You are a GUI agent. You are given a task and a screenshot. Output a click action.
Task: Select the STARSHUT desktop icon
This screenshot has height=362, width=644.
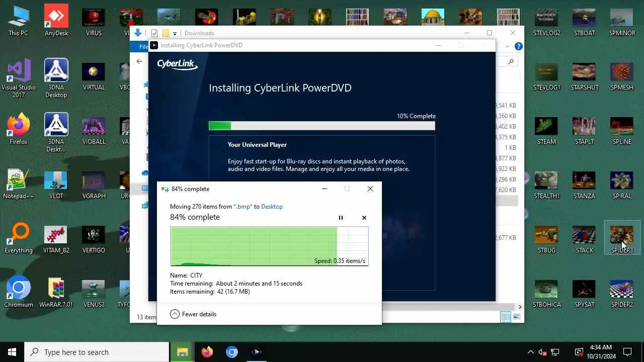(x=584, y=75)
